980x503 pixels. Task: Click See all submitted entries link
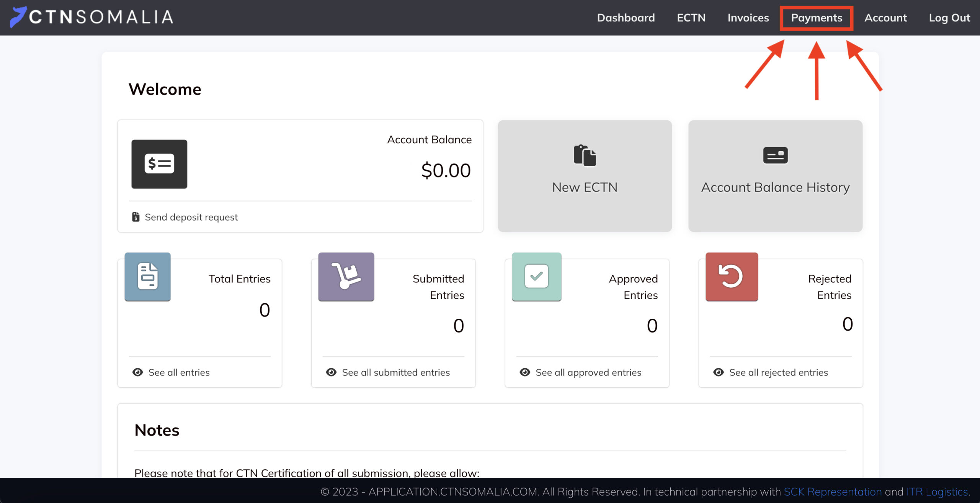coord(396,372)
